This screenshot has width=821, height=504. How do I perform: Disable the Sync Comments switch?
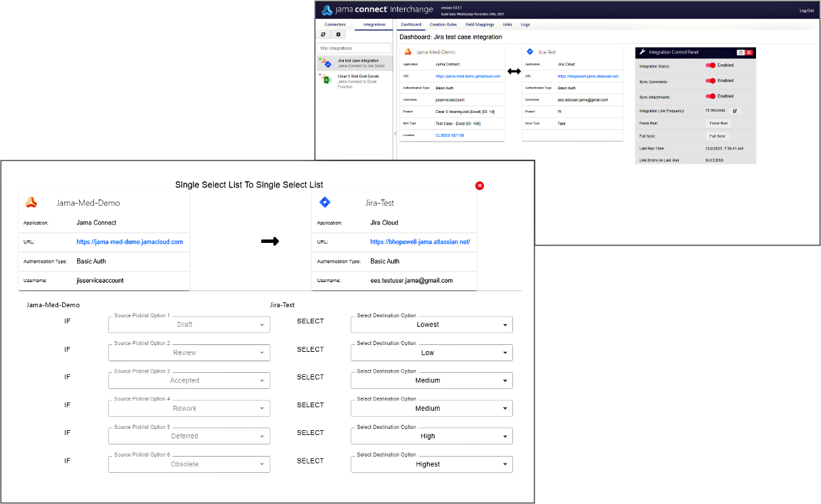point(711,81)
